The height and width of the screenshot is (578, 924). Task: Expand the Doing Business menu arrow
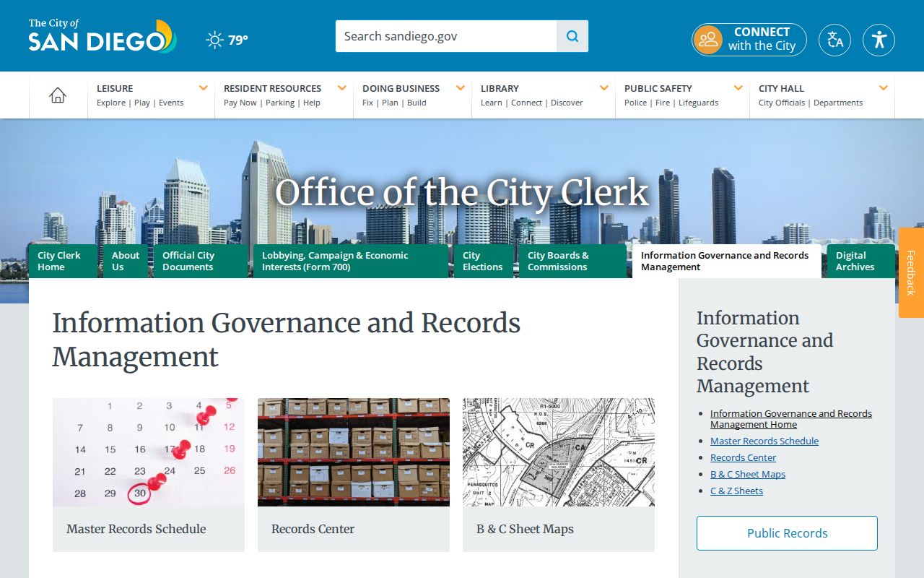460,88
